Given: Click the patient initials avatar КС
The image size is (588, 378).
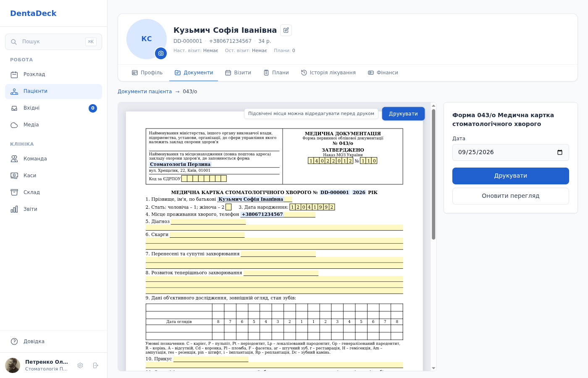Looking at the screenshot, I should click(147, 39).
